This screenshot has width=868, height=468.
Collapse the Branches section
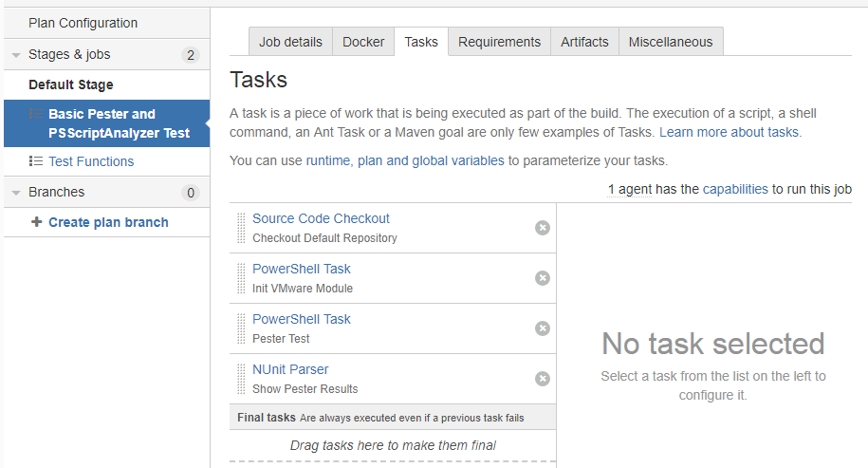[16, 193]
